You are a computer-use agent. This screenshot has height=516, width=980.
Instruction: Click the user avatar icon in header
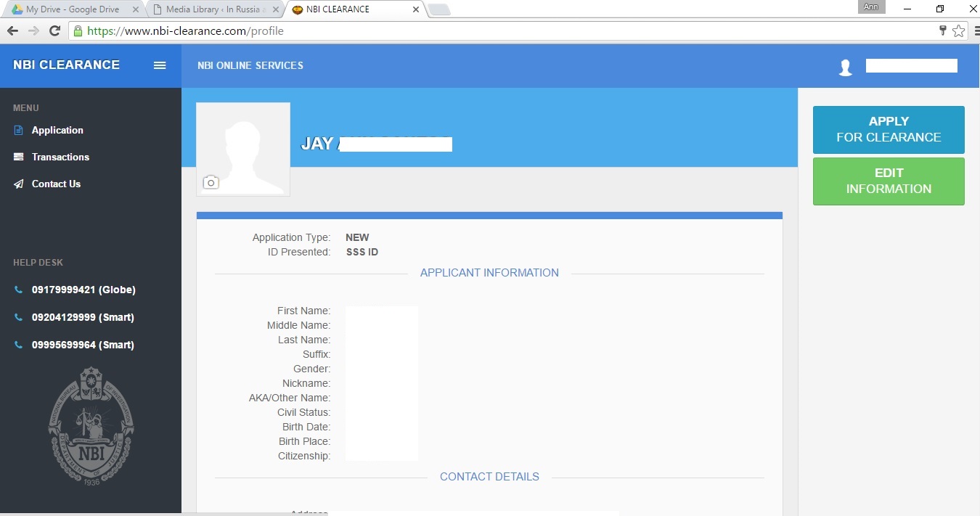845,67
